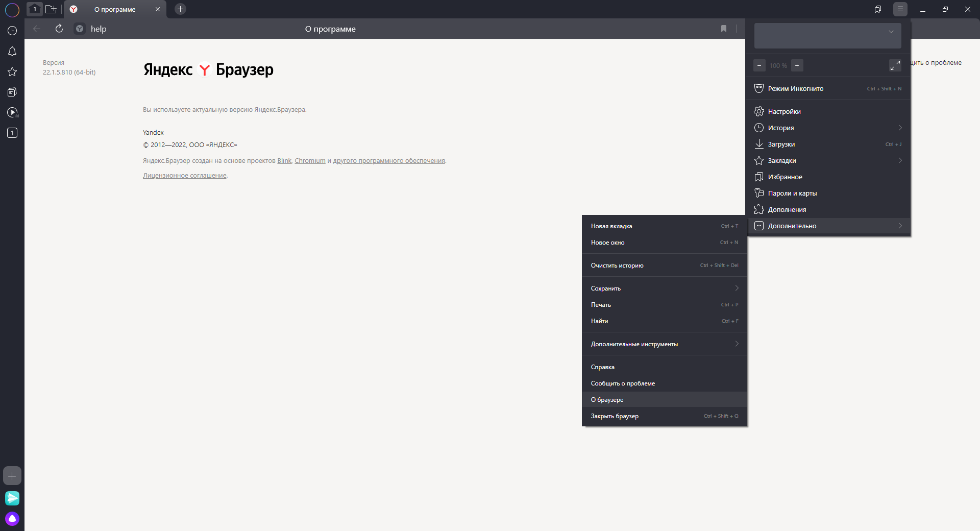Zoom out with the minus button

[x=759, y=65]
